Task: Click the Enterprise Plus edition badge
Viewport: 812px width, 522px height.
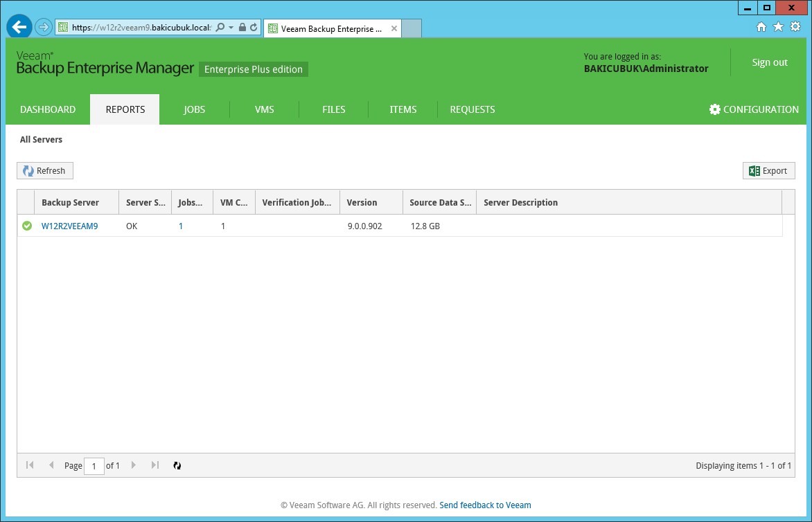Action: click(254, 69)
